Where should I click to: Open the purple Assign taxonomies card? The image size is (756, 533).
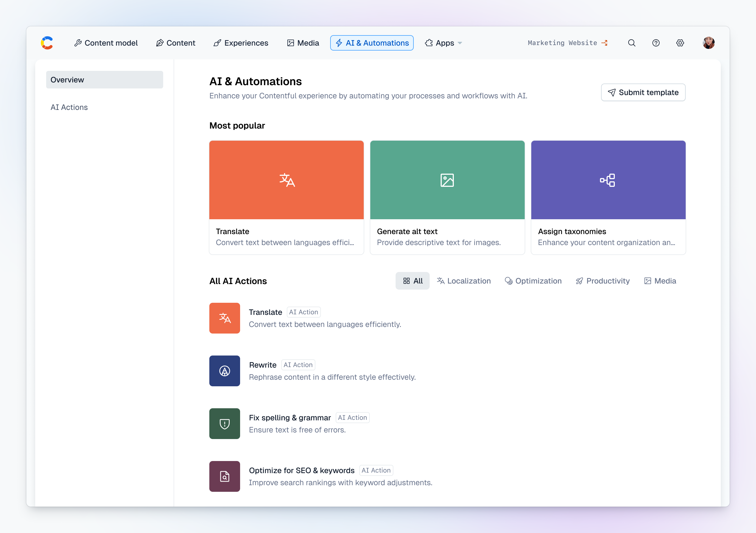point(608,198)
